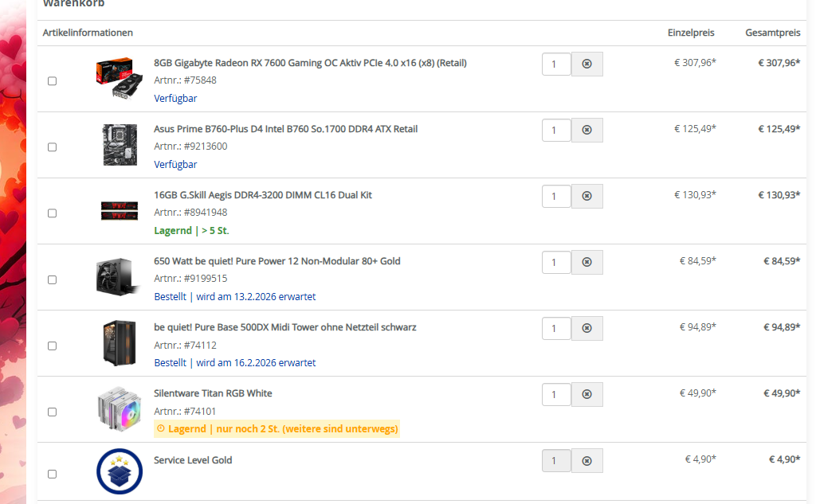Open Silentware Titan RGB White link

point(213,393)
